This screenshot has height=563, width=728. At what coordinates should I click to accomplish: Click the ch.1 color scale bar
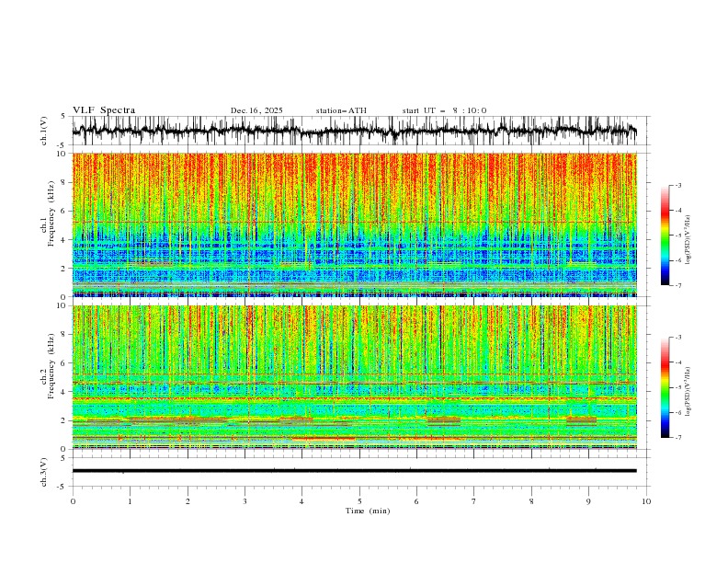(x=665, y=236)
